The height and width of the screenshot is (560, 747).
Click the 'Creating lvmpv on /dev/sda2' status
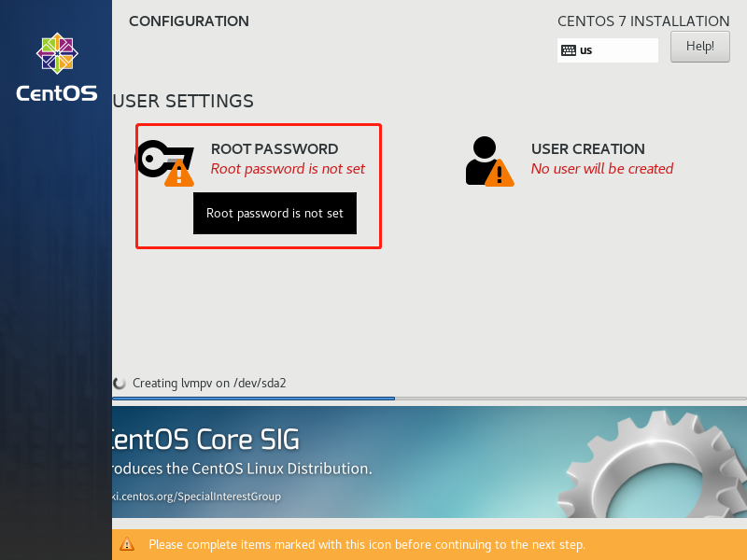(x=209, y=384)
